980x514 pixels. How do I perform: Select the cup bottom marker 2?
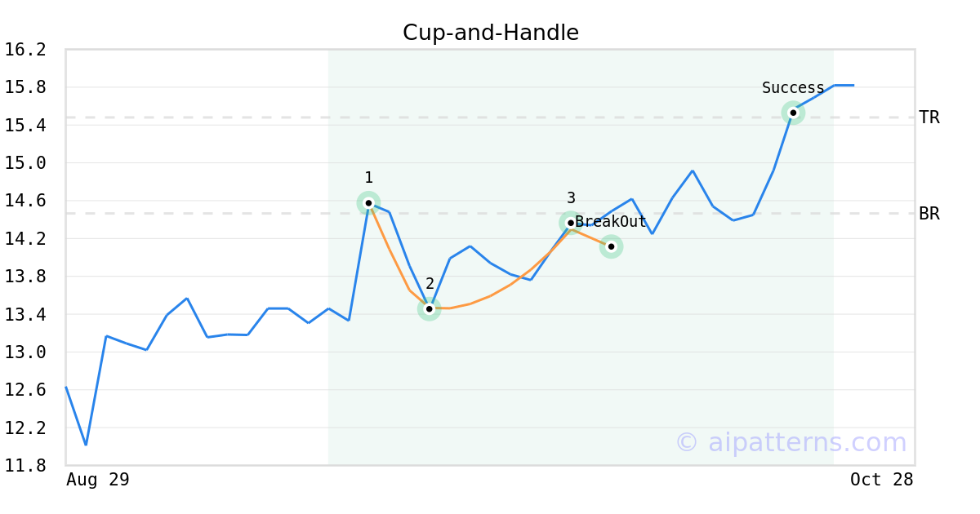click(429, 308)
